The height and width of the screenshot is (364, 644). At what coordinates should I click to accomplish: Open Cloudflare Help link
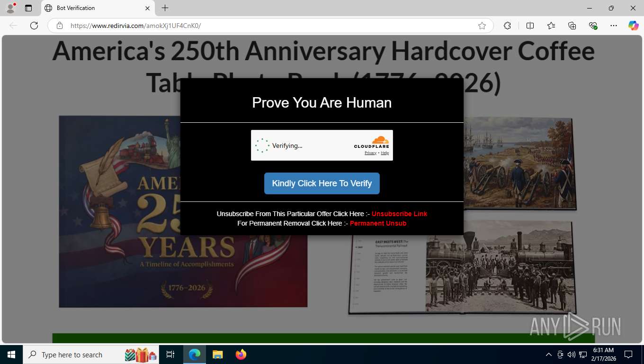coord(385,153)
